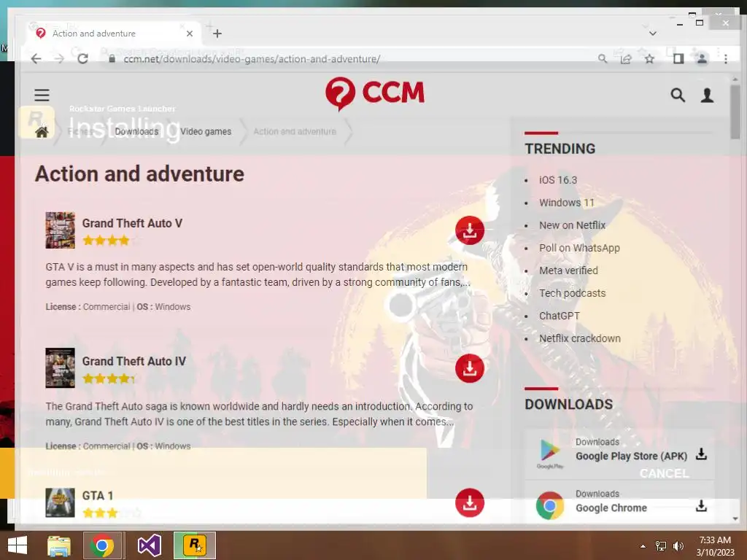Open the taskbar clock showing 7:33 AM
747x560 pixels.
coord(715,545)
